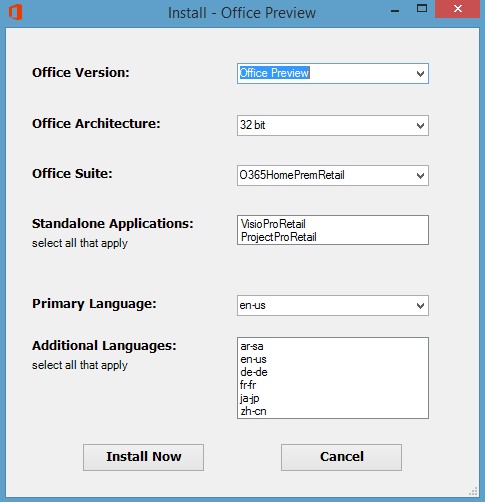Close the Install - Office Preview window
The image size is (485, 502).
click(458, 9)
